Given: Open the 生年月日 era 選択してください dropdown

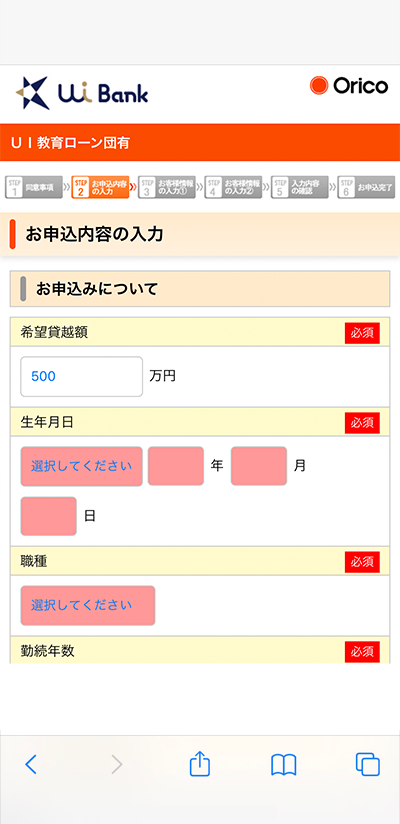Looking at the screenshot, I should coord(81,466).
